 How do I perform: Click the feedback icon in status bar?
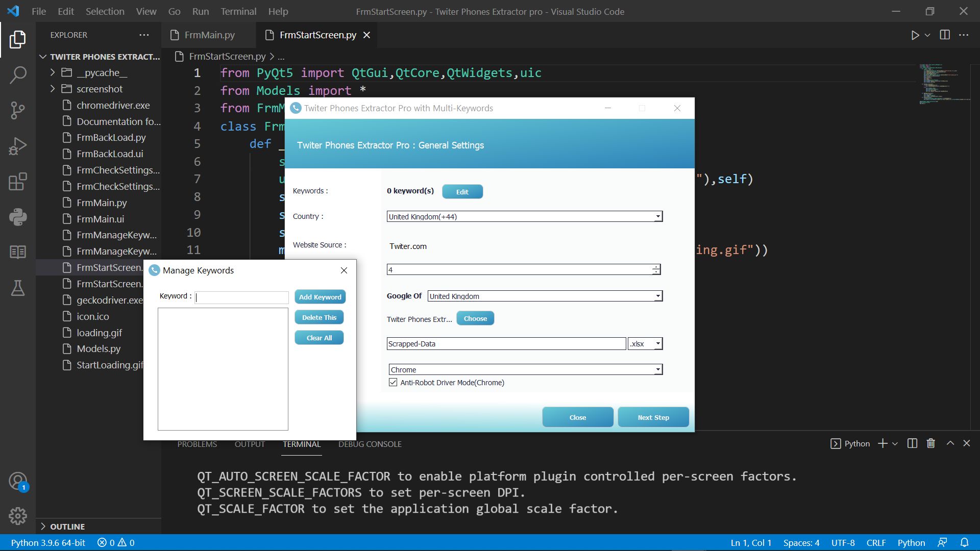(x=942, y=542)
